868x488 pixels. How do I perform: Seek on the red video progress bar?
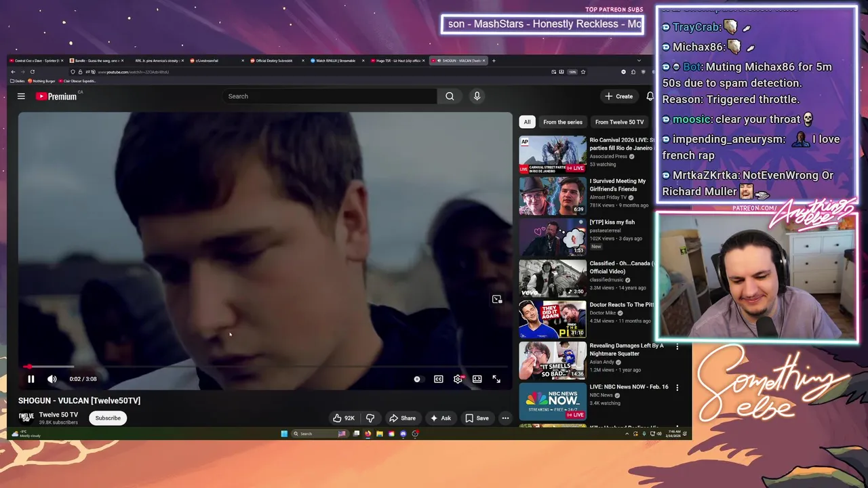pos(265,367)
